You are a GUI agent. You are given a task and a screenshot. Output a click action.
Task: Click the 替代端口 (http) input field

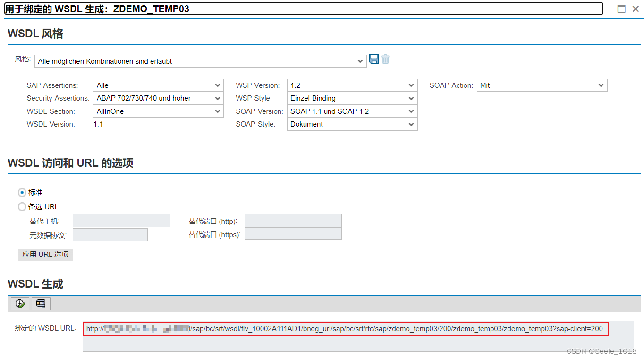(x=293, y=220)
